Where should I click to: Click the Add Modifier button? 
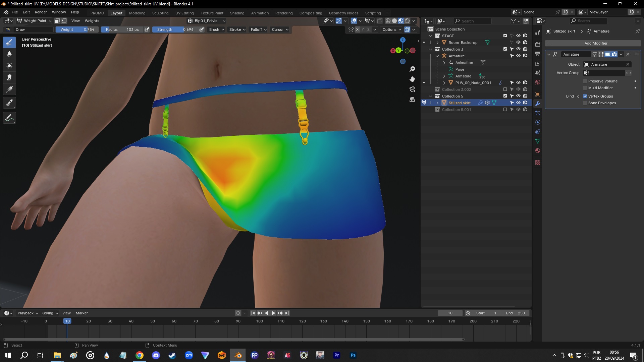pos(595,43)
